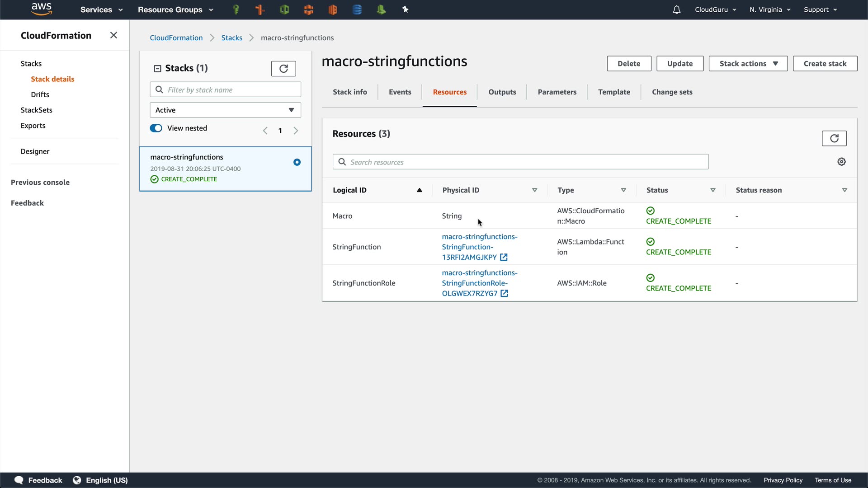Toggle View nested switch off
The height and width of the screenshot is (488, 868).
tap(156, 128)
